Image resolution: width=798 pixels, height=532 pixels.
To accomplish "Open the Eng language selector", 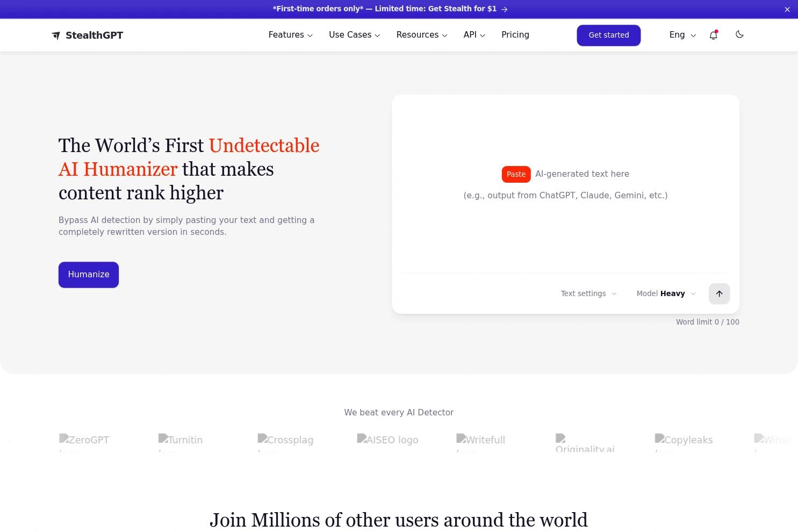I will (x=682, y=35).
